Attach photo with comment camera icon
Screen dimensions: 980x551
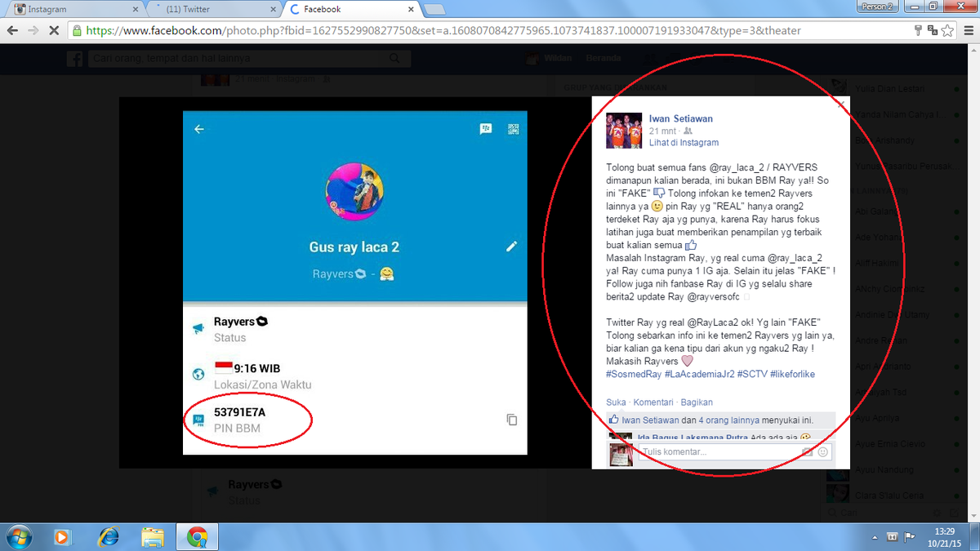pos(807,451)
